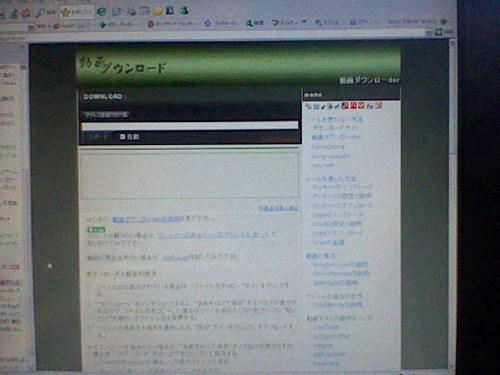Screen dimensions: 500x375
Task: Click the blue star icon in second toolbar row
Action: pos(208,23)
